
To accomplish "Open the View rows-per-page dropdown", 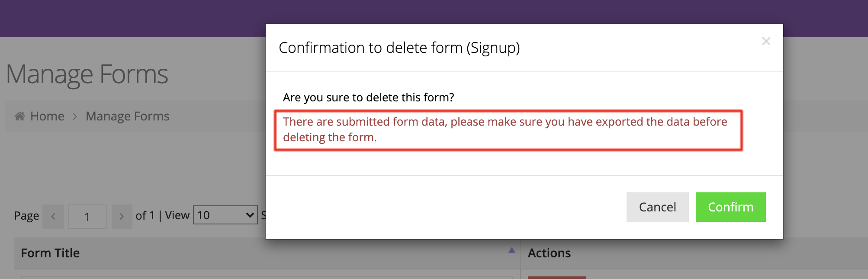I will (225, 215).
